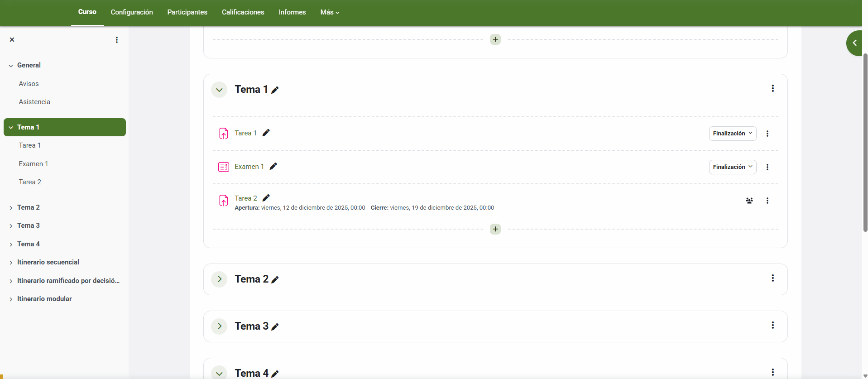Image resolution: width=868 pixels, height=379 pixels.
Task: Open the Asistencia link in the sidebar
Action: pos(34,102)
